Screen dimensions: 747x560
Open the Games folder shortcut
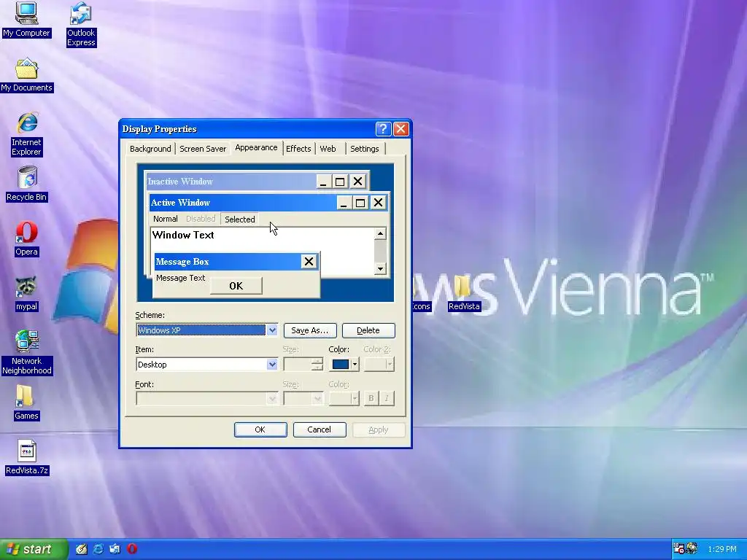26,402
